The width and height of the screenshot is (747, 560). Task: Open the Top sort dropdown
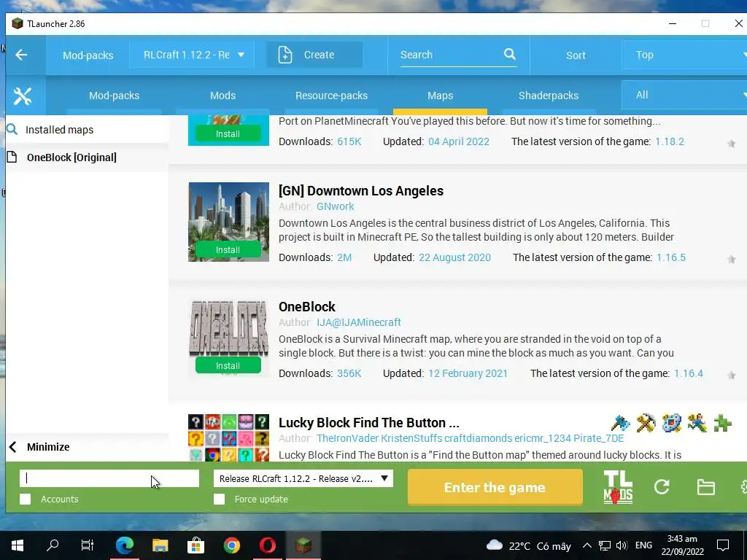coord(684,55)
